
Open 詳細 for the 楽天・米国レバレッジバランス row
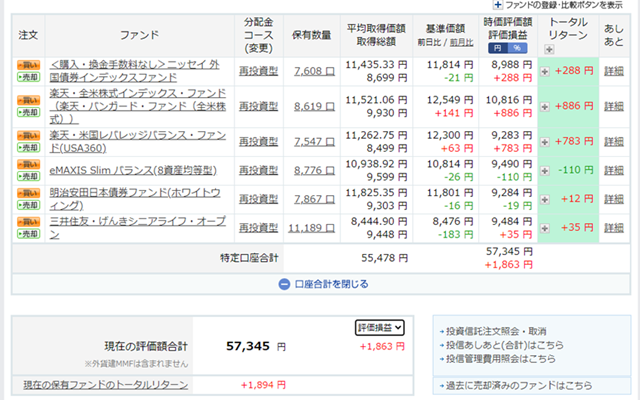613,141
